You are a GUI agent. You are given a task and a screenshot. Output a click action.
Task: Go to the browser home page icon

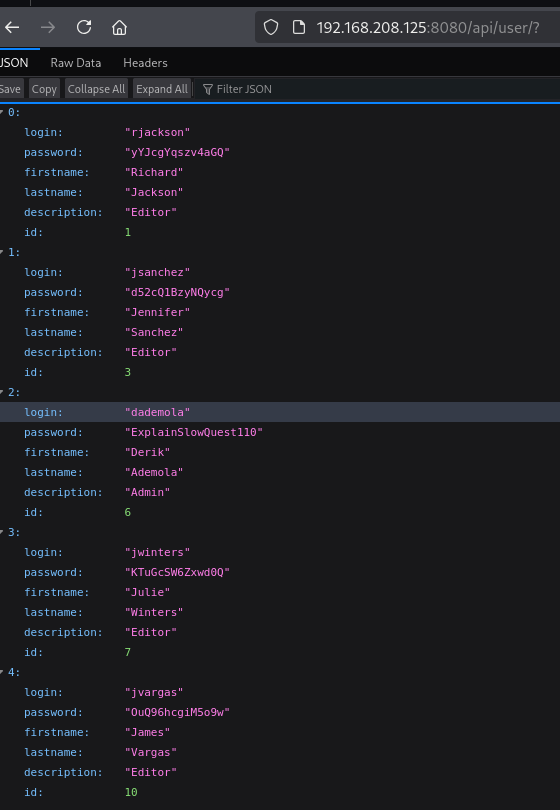pos(119,27)
